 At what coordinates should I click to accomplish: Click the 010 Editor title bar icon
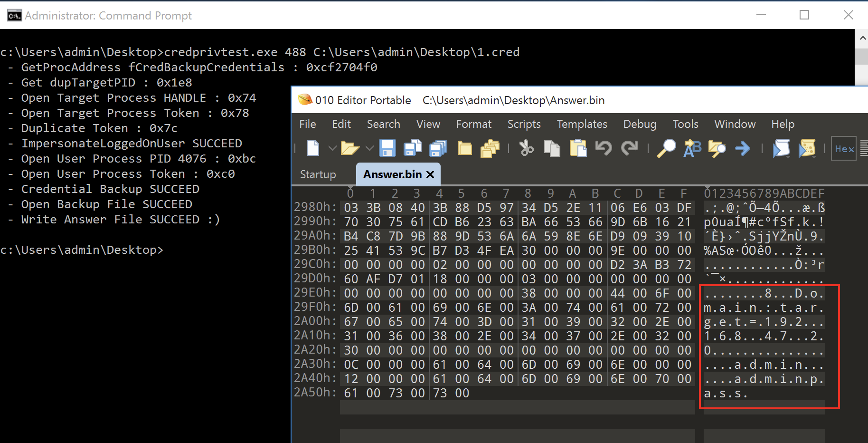(x=305, y=100)
